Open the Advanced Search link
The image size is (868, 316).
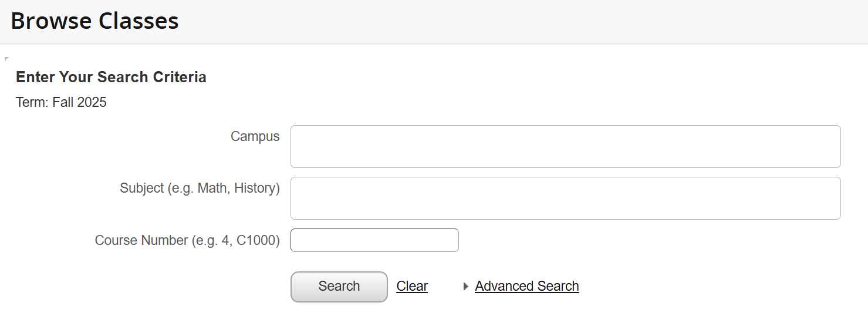[x=526, y=287]
